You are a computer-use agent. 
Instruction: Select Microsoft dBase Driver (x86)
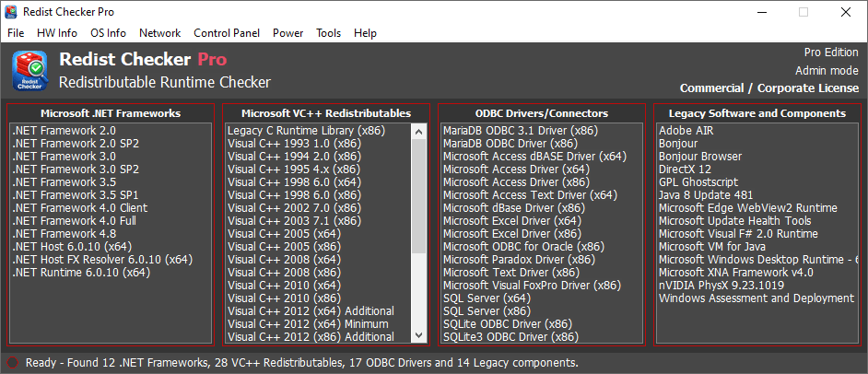click(x=514, y=208)
